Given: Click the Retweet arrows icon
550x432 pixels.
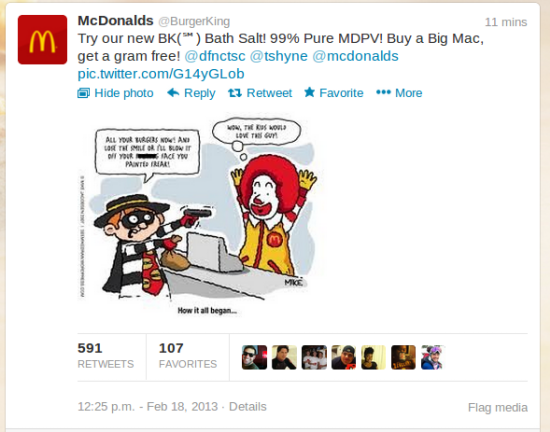Looking at the screenshot, I should (x=235, y=93).
